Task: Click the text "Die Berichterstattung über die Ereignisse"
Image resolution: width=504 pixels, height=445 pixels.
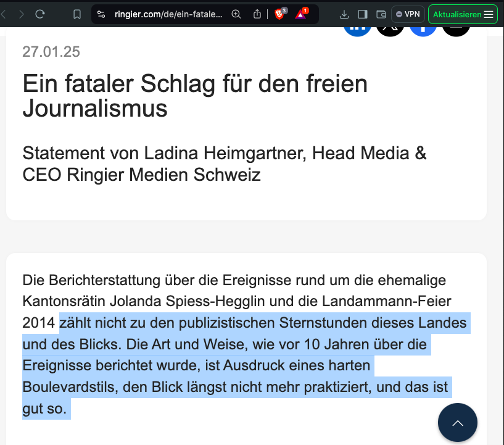Action: pos(157,280)
